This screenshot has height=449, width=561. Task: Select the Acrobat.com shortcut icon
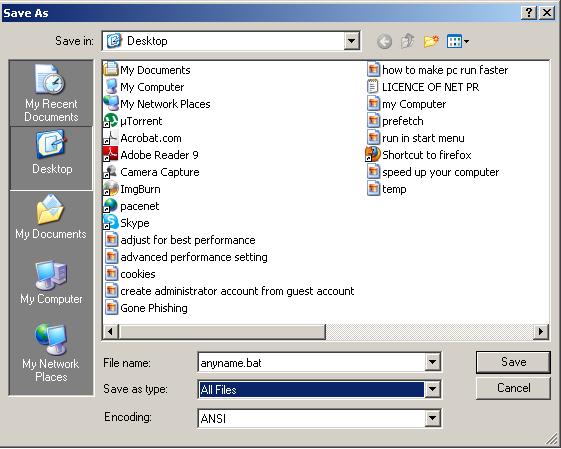coord(111,138)
